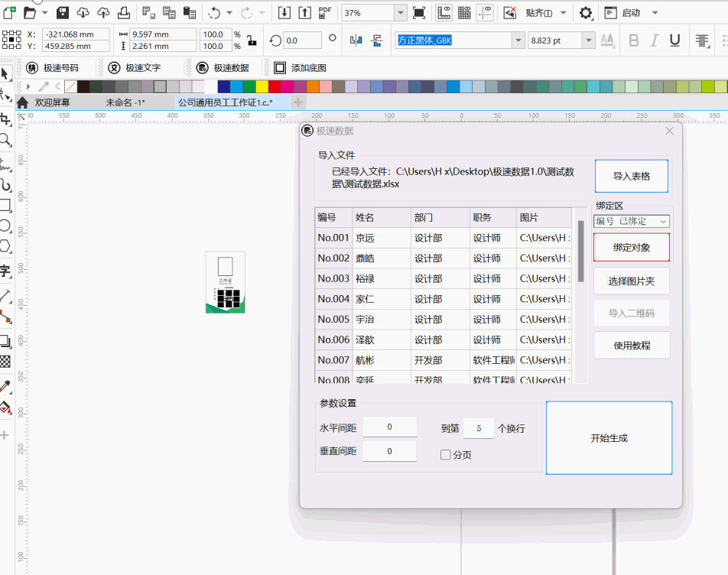This screenshot has height=575, width=728.
Task: Toggle guidelines display
Action: (485, 12)
